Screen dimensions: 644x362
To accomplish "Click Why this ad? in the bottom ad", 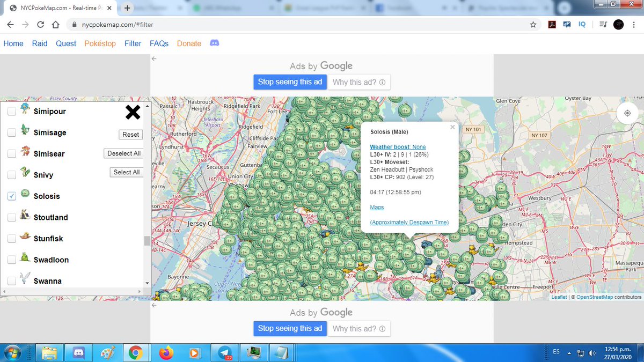I will point(359,329).
